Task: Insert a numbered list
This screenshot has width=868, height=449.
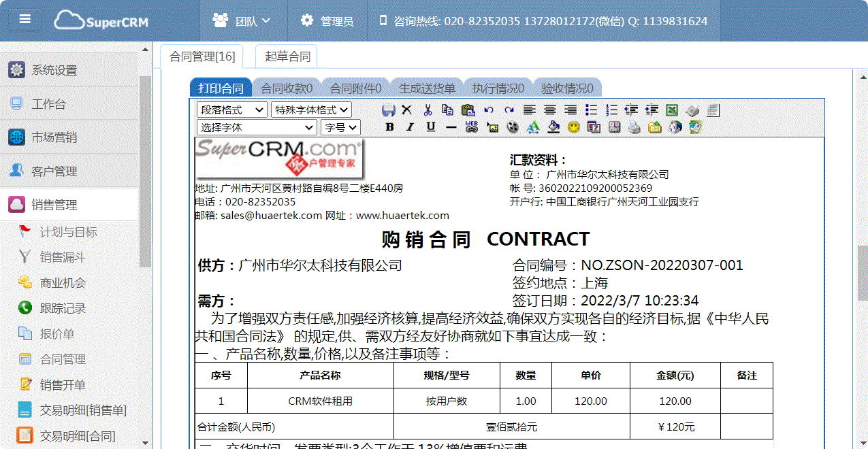Action: point(611,110)
